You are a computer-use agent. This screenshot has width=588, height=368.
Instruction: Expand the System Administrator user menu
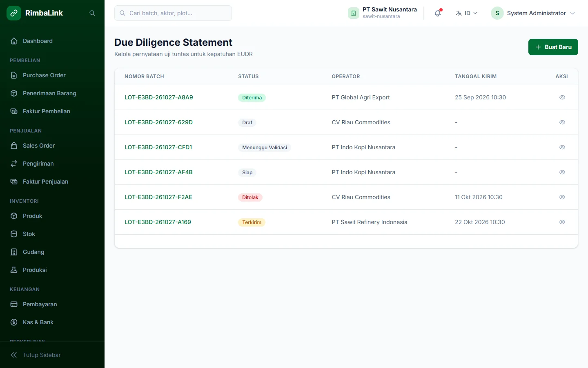pos(533,13)
